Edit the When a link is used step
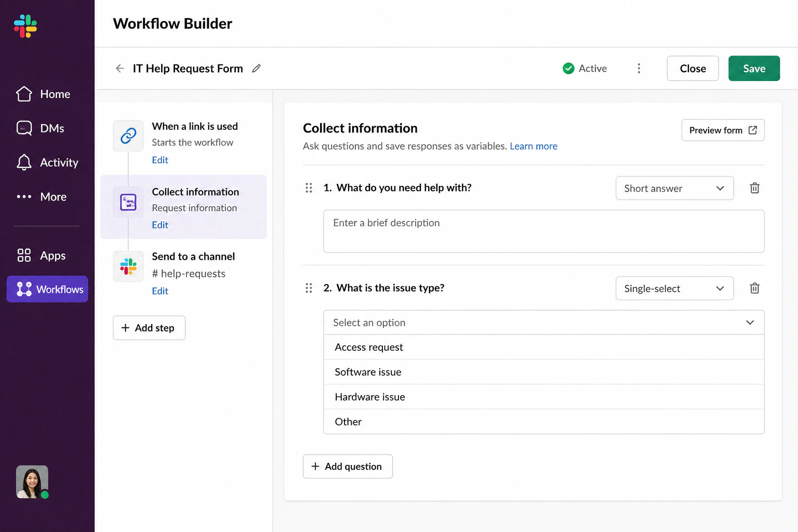The width and height of the screenshot is (798, 532). [160, 160]
